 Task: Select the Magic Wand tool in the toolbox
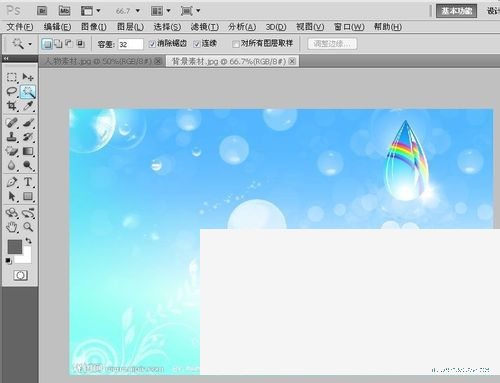tap(28, 92)
